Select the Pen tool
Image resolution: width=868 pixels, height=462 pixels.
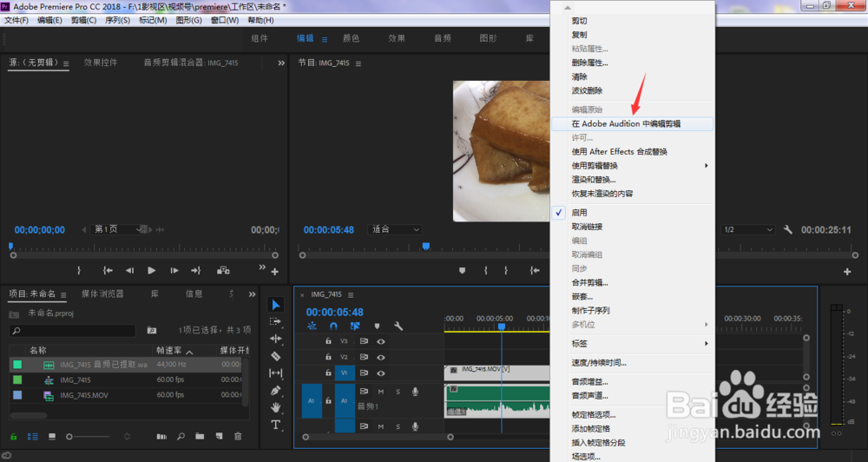[276, 391]
